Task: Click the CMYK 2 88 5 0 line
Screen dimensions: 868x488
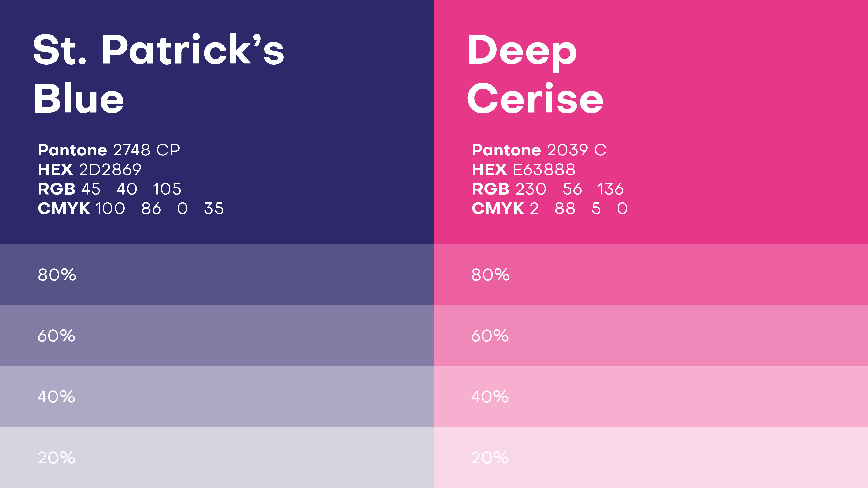Action: pyautogui.click(x=550, y=209)
